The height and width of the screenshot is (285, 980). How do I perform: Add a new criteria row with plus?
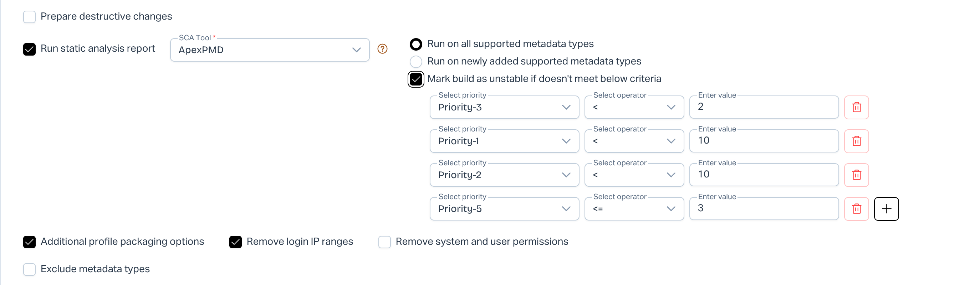coord(887,209)
